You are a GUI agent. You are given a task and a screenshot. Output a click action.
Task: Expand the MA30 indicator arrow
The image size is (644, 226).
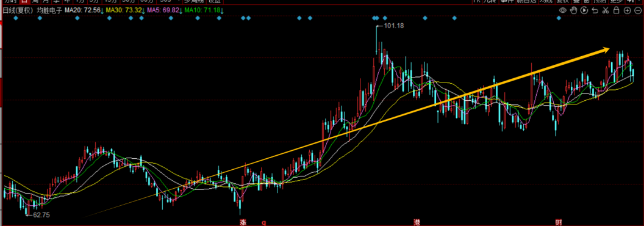click(x=143, y=10)
